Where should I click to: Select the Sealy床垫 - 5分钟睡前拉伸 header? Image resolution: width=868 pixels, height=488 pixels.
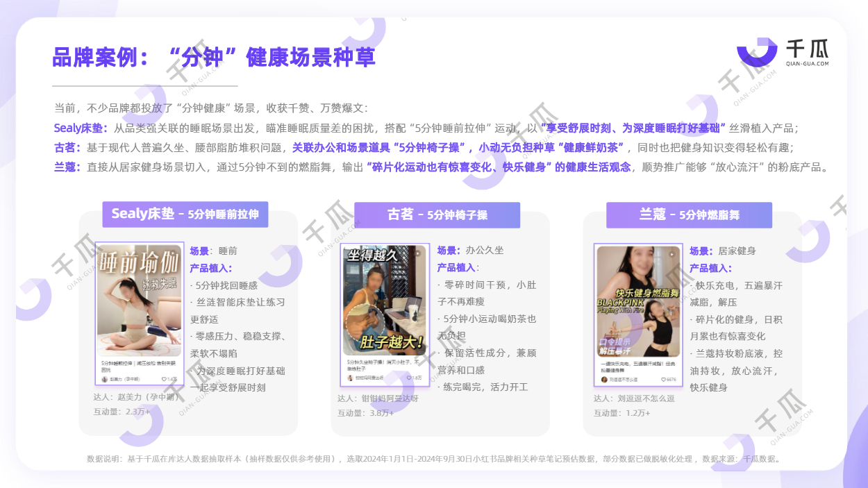pyautogui.click(x=185, y=214)
